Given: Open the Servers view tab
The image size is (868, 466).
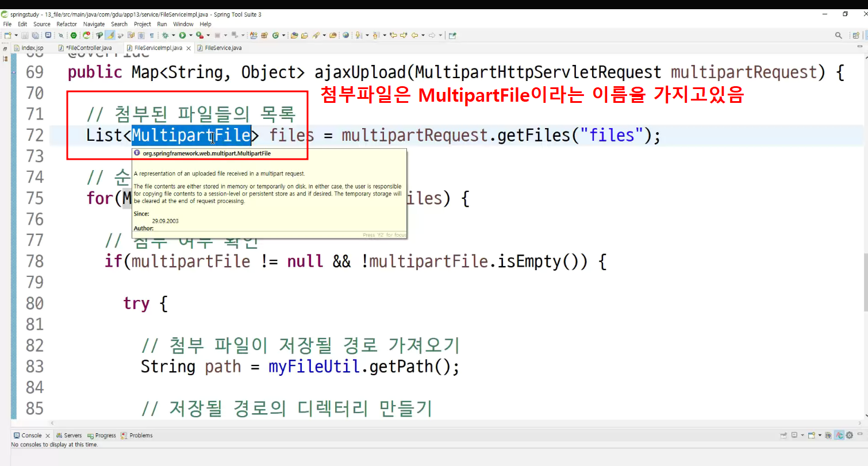Looking at the screenshot, I should (69, 435).
